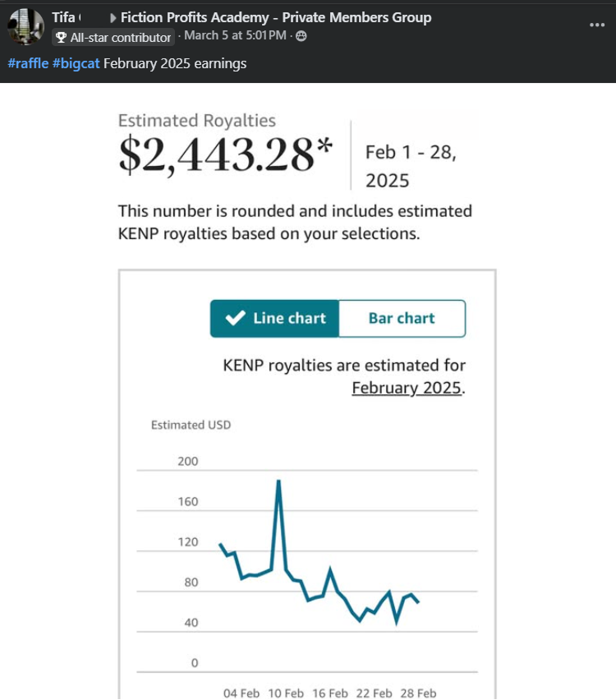Viewport: 616px width, 700px height.
Task: Open Tifa's profile picture avatar
Action: pos(25,26)
